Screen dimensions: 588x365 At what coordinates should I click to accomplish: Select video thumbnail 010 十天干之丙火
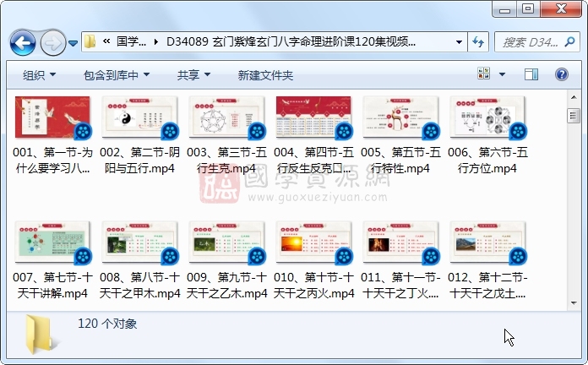pos(313,242)
